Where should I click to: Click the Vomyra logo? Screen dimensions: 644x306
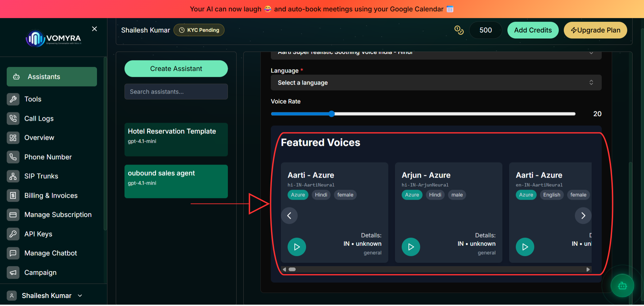pyautogui.click(x=54, y=39)
